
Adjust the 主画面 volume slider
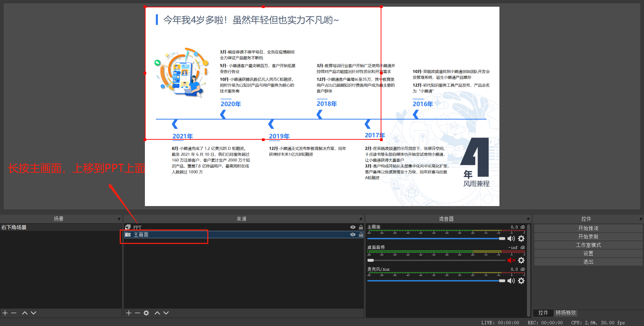point(436,239)
